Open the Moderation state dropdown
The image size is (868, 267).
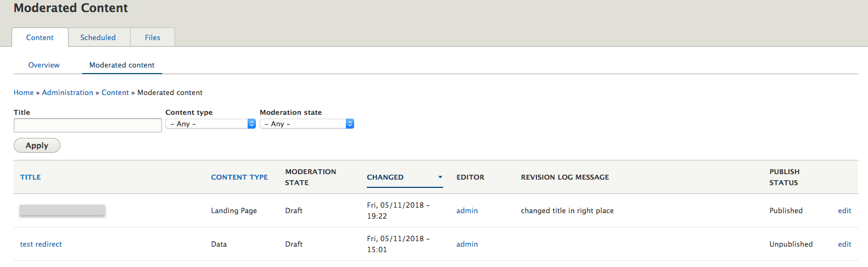click(x=306, y=124)
